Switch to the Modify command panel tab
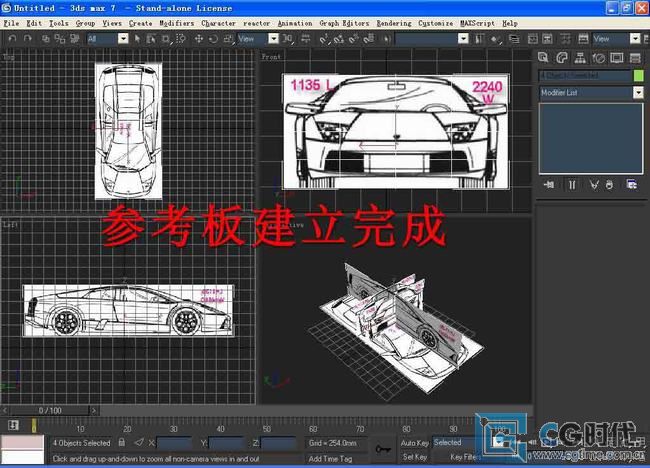This screenshot has height=468, width=650. tap(562, 58)
